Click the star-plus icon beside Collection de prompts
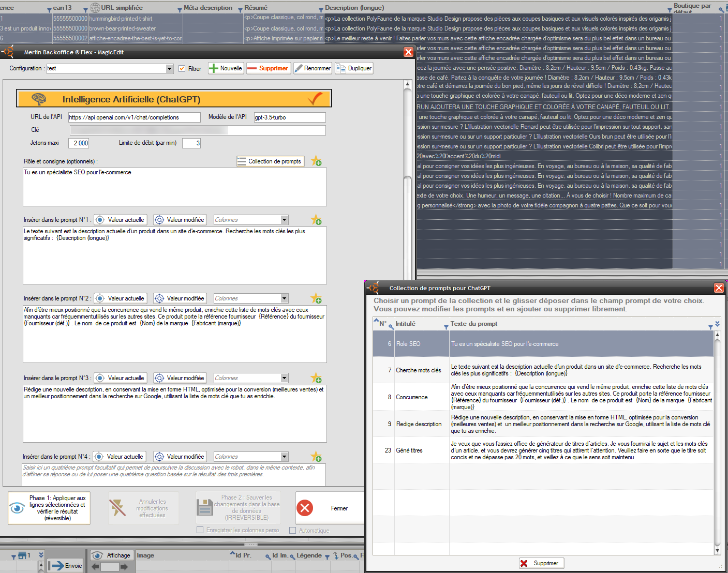The height and width of the screenshot is (573, 728). pos(316,161)
